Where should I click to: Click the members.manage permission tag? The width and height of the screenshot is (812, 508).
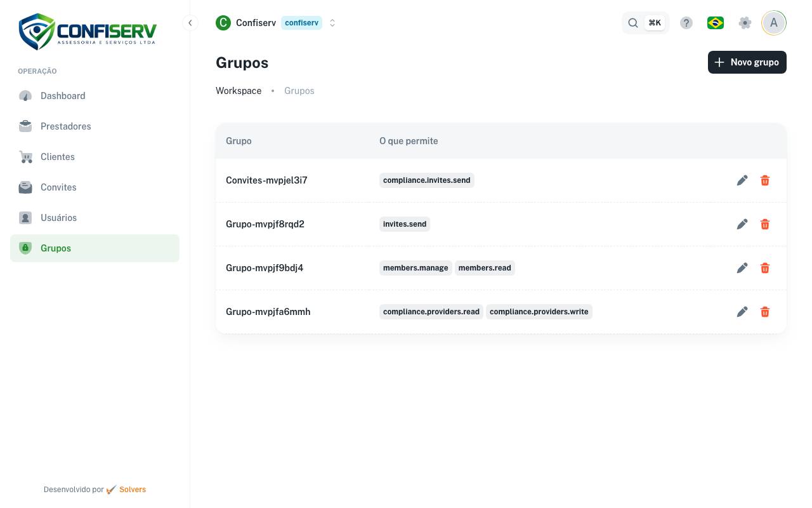[416, 268]
